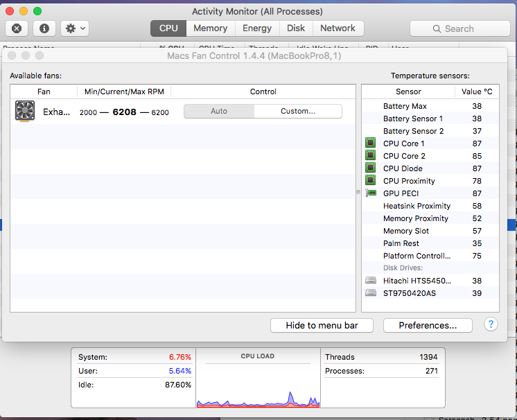Image resolution: width=517 pixels, height=420 pixels.
Task: Click the Exha... fan name
Action: click(x=56, y=112)
